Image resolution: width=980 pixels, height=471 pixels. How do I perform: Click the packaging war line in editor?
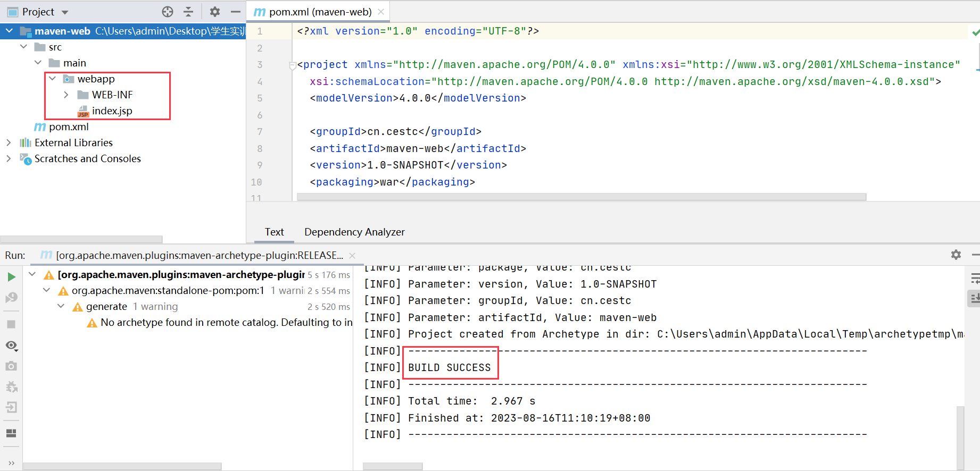[392, 182]
